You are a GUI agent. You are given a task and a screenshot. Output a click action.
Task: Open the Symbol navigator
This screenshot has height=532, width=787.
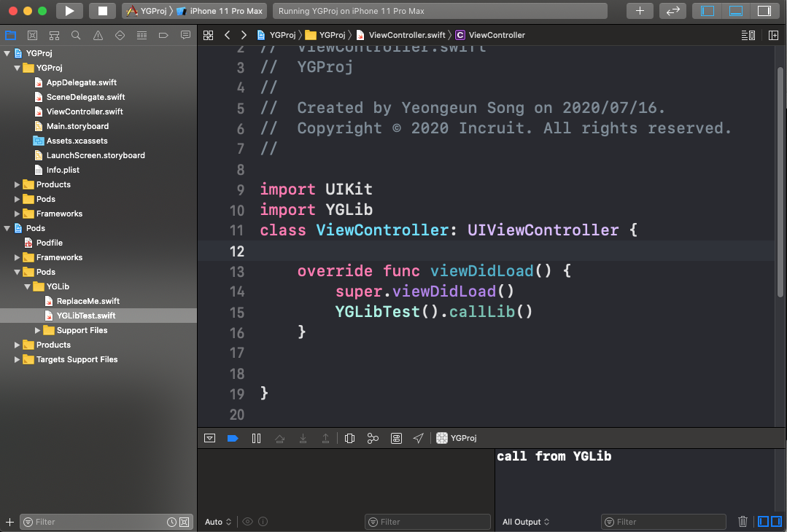[x=54, y=35]
